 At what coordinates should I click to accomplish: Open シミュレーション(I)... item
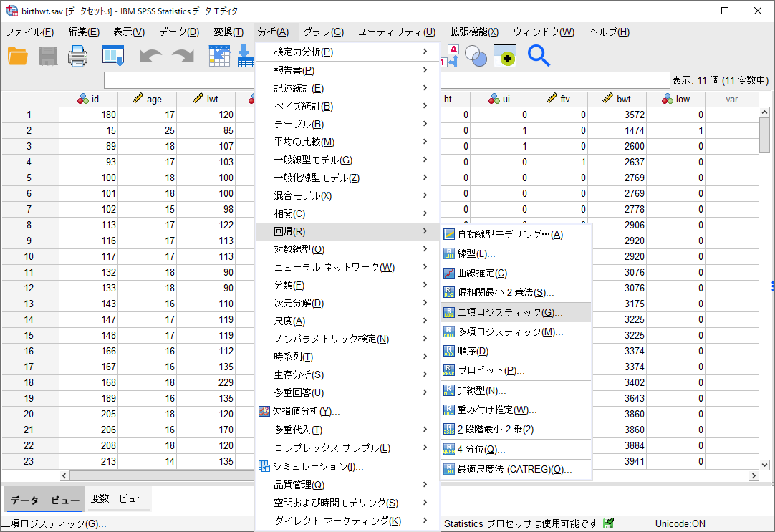tap(347, 467)
